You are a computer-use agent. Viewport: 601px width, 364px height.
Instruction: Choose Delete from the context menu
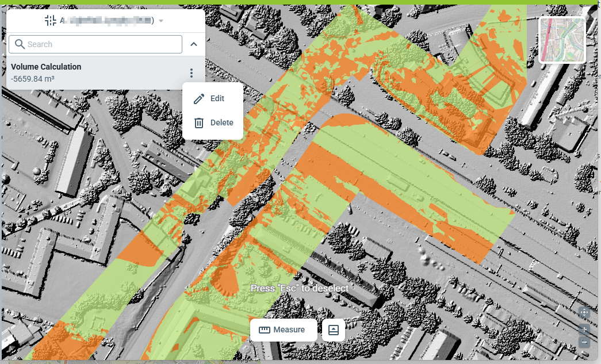click(221, 122)
